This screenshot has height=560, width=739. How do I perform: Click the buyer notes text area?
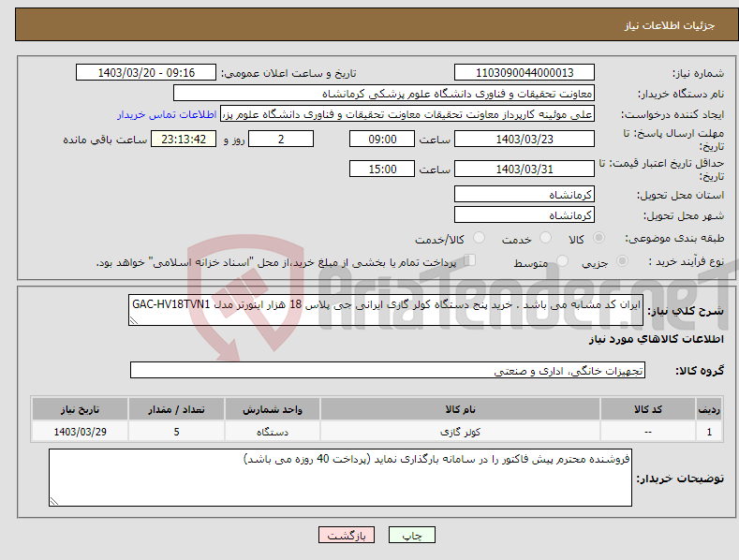[x=340, y=478]
